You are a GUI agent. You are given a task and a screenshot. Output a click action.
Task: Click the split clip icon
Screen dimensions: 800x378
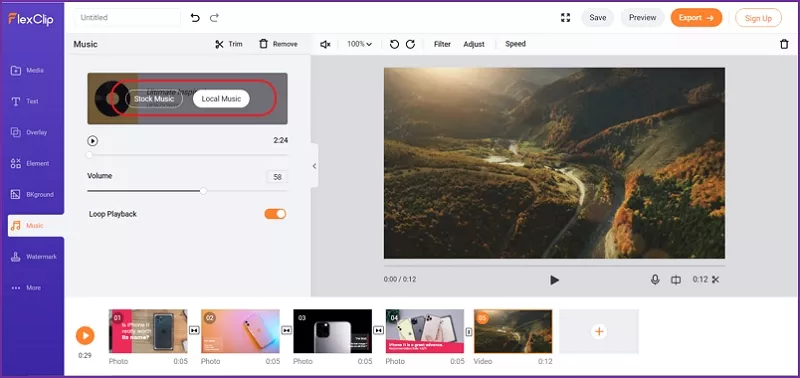[676, 280]
